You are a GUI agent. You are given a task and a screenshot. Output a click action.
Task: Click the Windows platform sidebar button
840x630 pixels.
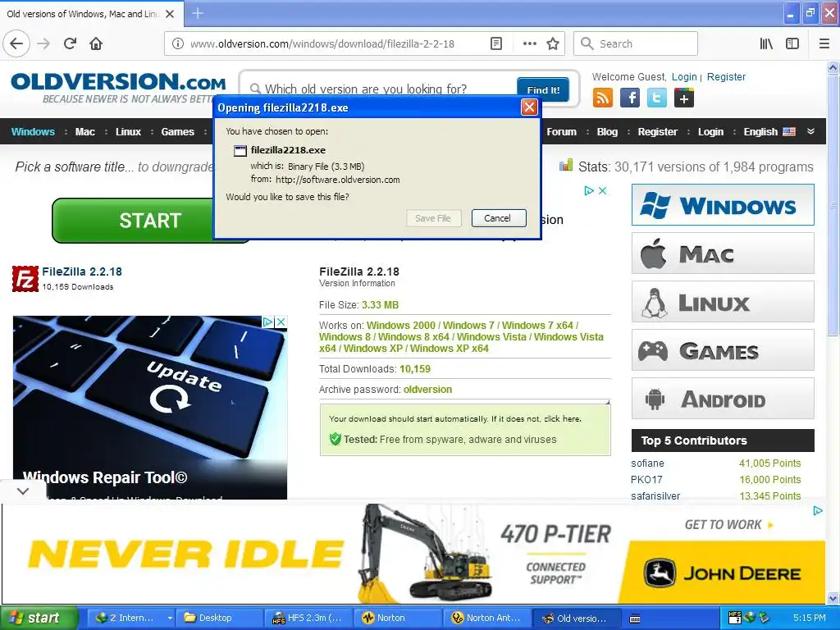(x=723, y=204)
